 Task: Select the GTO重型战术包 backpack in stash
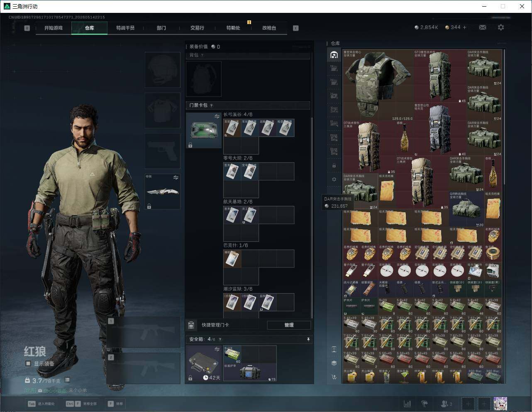tap(440, 76)
